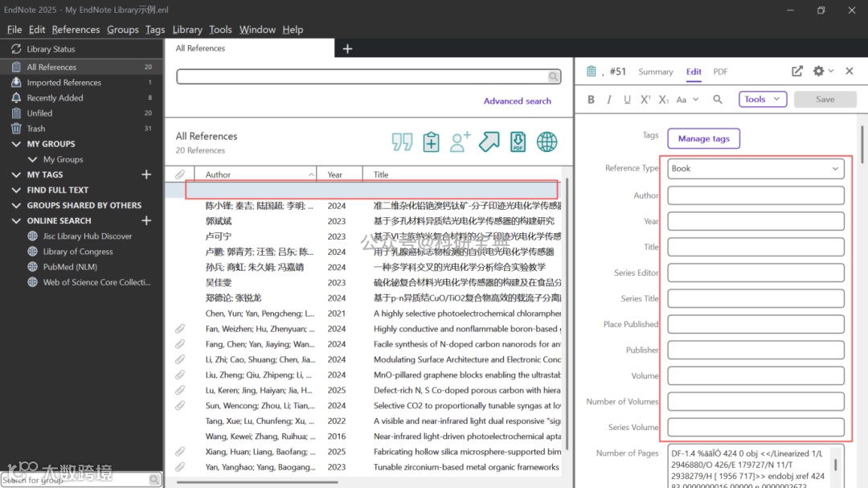Open the References menu
Image resolution: width=868 pixels, height=488 pixels.
76,30
